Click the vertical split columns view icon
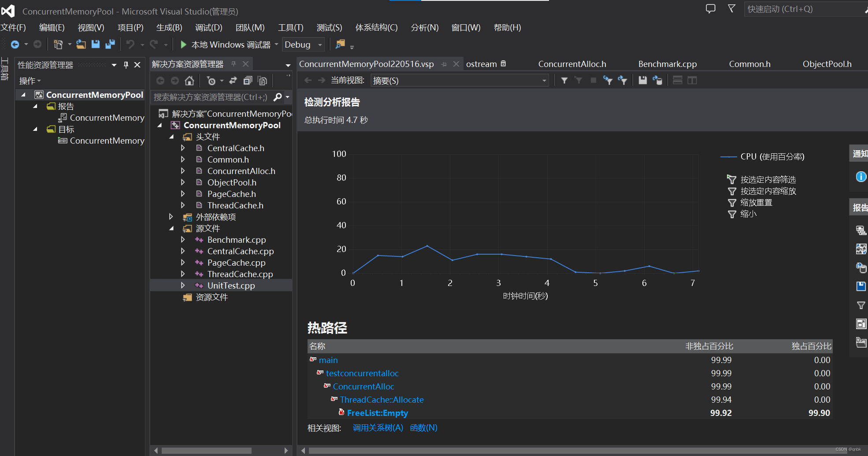 (x=692, y=80)
